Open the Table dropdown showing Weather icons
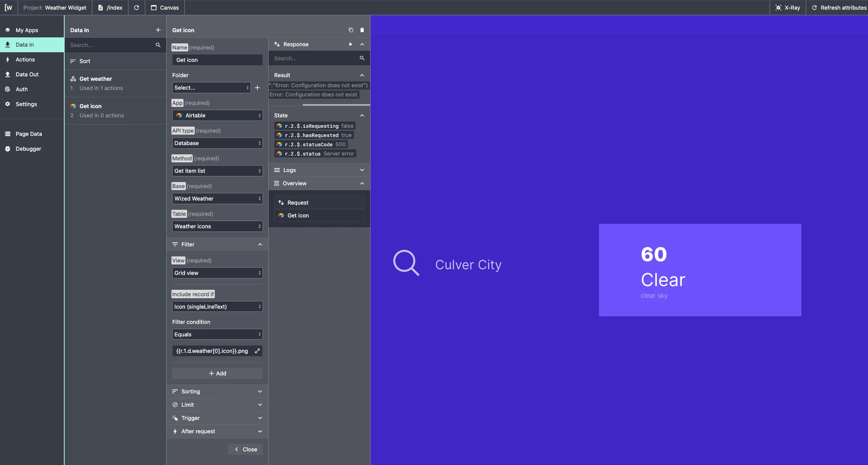The image size is (868, 465). (x=217, y=226)
